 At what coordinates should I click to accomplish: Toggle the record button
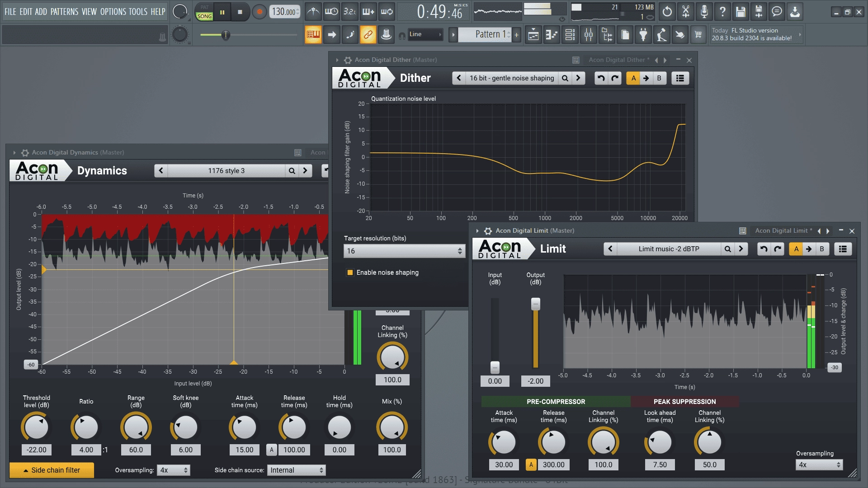(259, 12)
